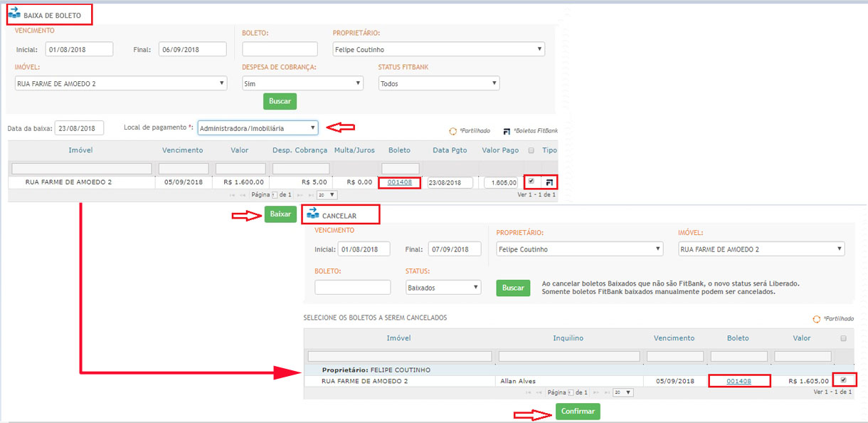Viewport: 868px width, 423px height.
Task: Open the Local de pagamento dropdown
Action: point(258,128)
